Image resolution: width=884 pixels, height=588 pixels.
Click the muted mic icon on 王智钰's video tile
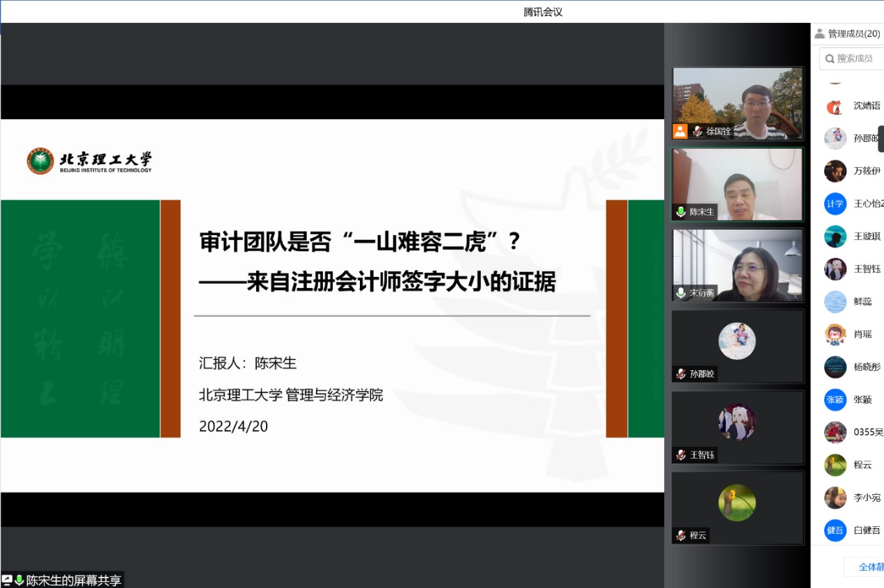tap(681, 454)
